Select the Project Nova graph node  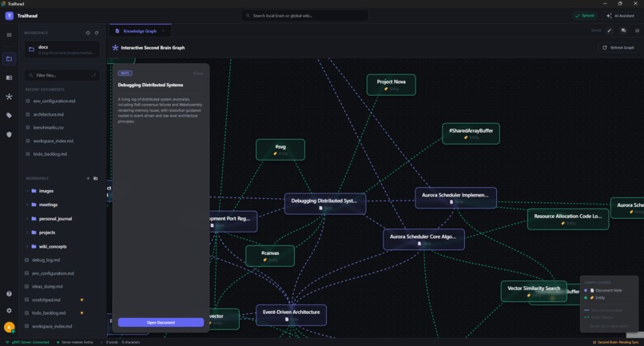391,85
